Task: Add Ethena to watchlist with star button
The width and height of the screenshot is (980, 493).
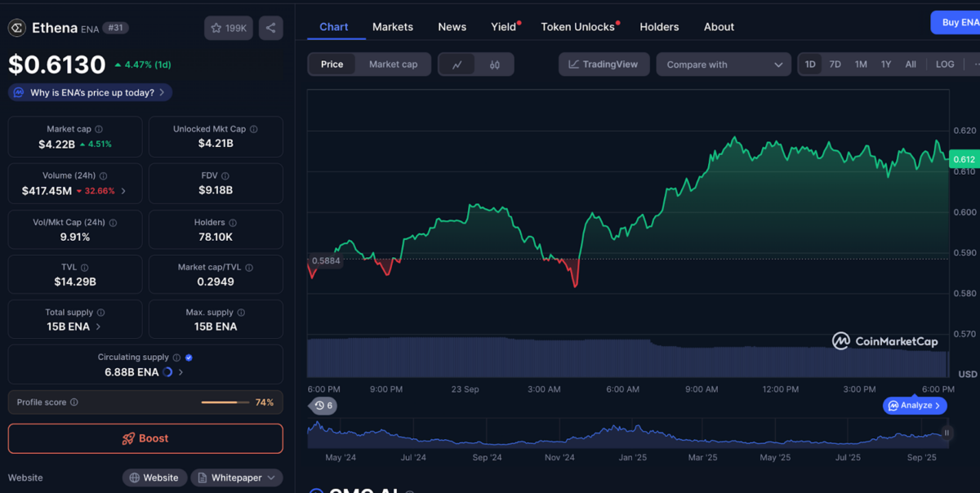Action: pyautogui.click(x=229, y=28)
